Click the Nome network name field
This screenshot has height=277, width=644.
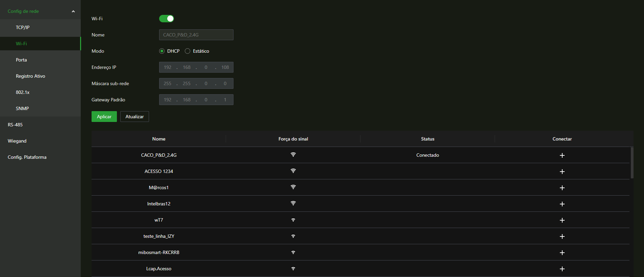[x=196, y=35]
